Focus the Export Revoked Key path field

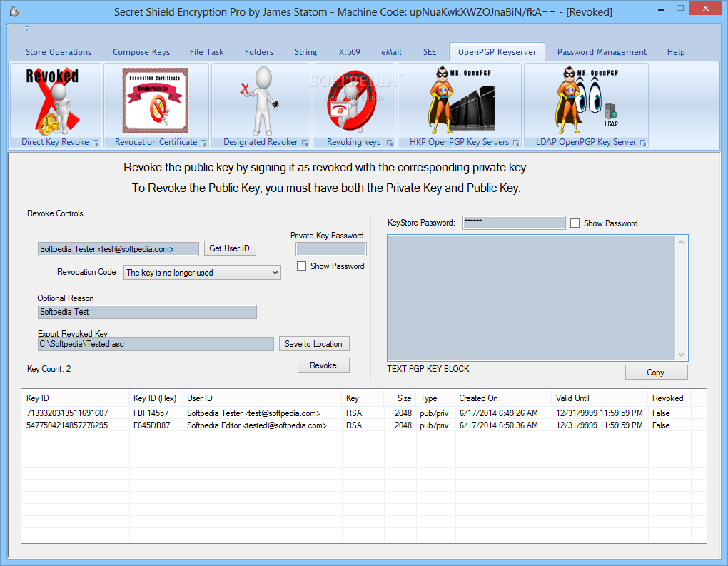[156, 344]
